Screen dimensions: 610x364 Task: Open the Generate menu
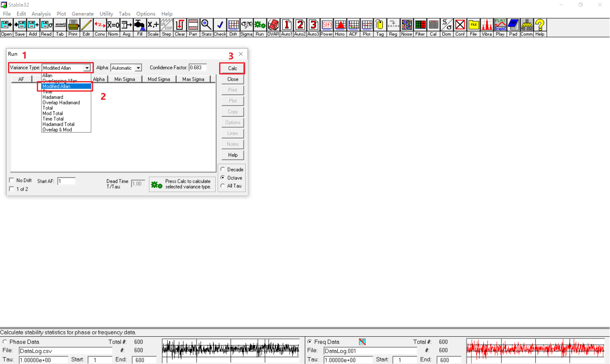(x=82, y=14)
